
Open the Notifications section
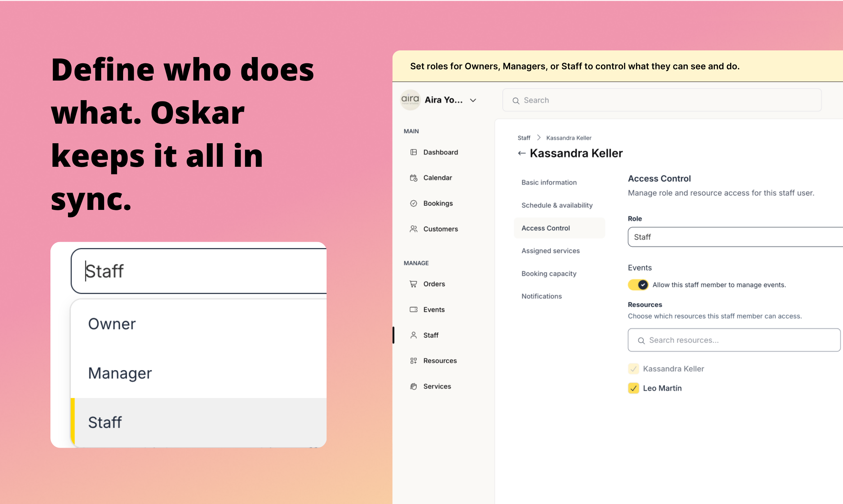coord(542,296)
